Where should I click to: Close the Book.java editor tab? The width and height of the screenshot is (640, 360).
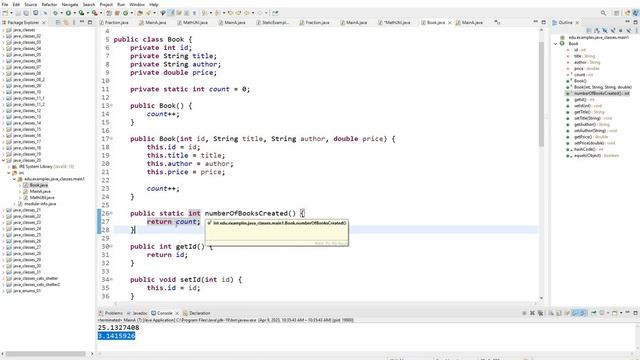click(x=450, y=22)
